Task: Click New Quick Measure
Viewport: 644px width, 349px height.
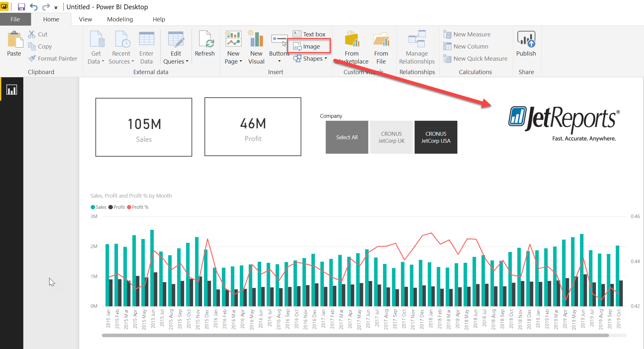Action: tap(476, 58)
